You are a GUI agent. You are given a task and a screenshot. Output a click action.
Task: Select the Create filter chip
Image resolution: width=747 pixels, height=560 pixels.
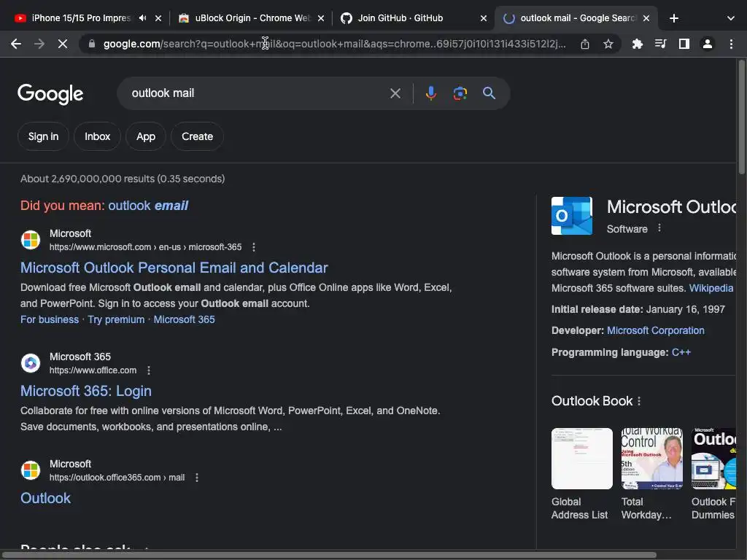(197, 136)
